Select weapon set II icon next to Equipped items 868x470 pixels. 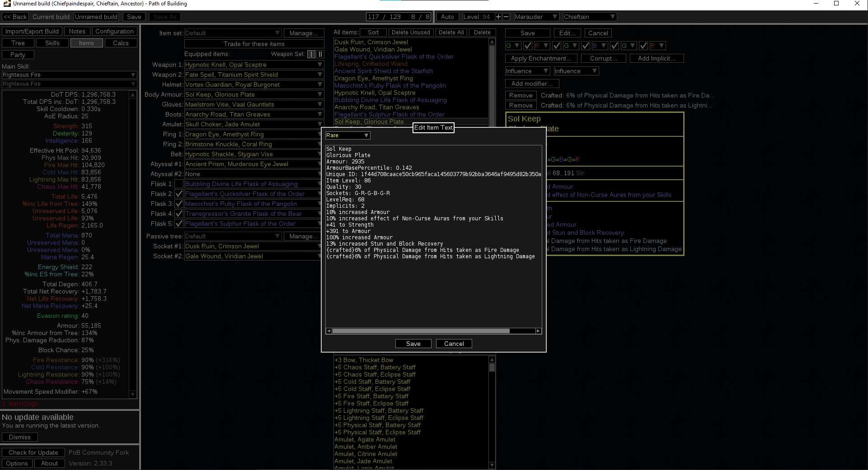click(321, 54)
